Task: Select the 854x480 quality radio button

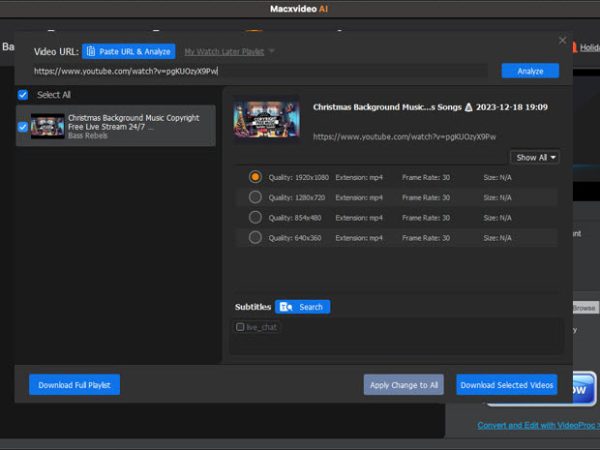Action: click(x=255, y=217)
